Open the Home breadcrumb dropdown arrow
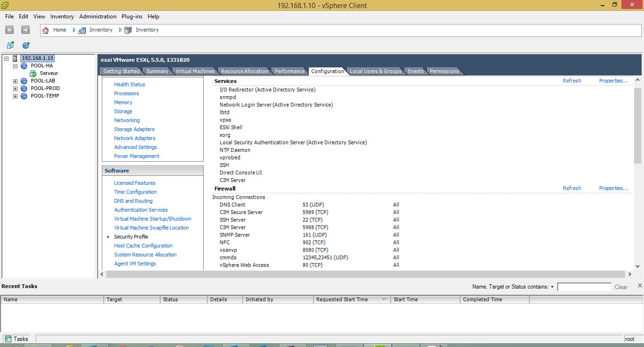This screenshot has height=347, width=644. click(74, 30)
